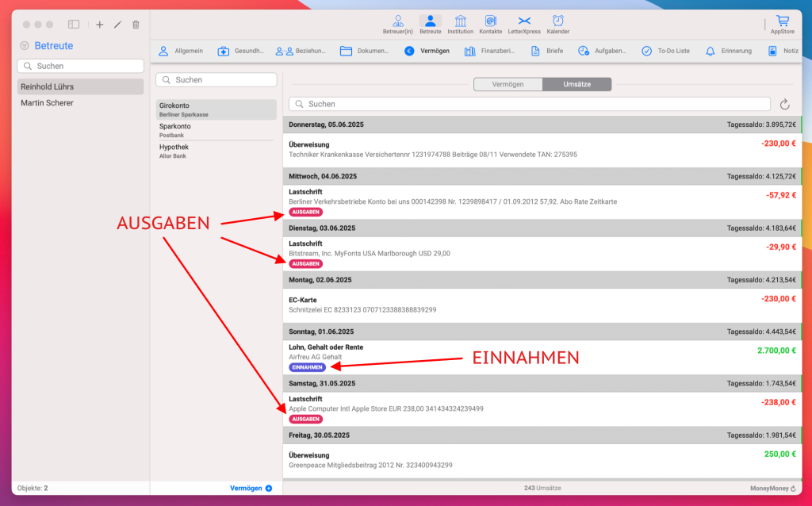
Task: Click the Betreute sidebar header icon
Action: click(25, 45)
